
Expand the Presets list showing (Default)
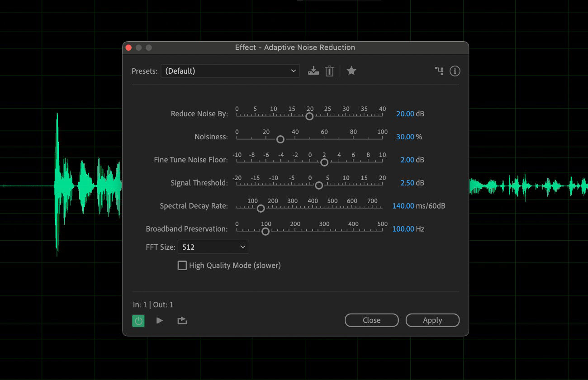click(230, 71)
